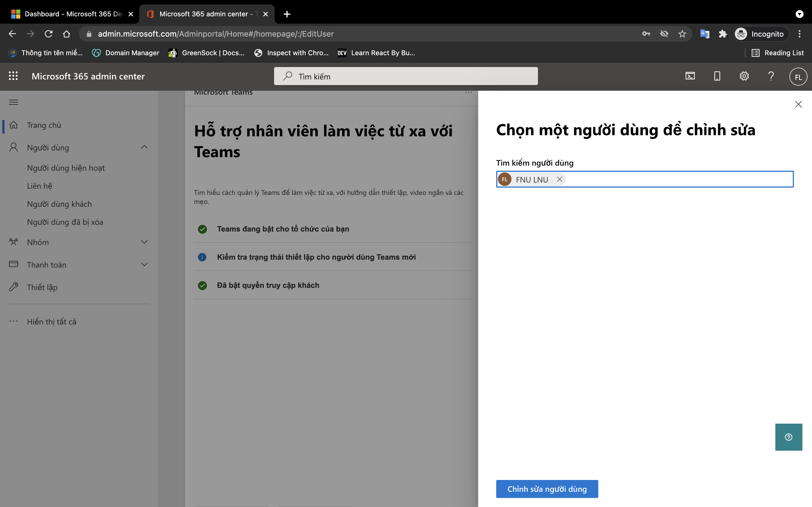Click the Chỉnh sửa người dùng button

tap(547, 489)
